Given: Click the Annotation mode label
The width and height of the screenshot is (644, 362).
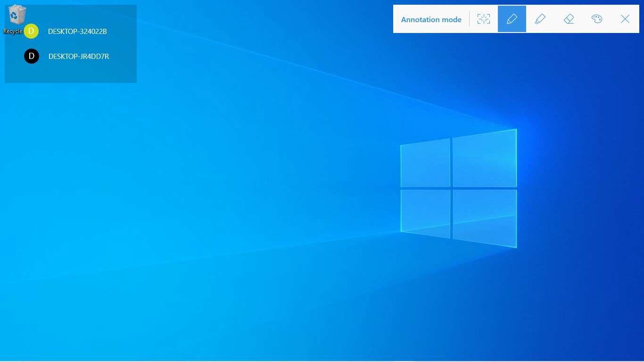Looking at the screenshot, I should click(x=431, y=19).
